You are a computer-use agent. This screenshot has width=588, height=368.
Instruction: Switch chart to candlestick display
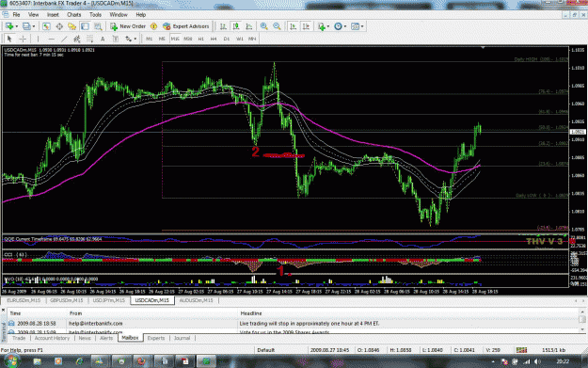point(236,26)
